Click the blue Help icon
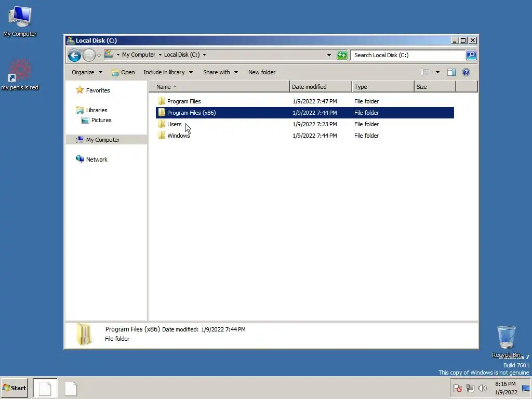The height and width of the screenshot is (399, 532). click(x=466, y=72)
